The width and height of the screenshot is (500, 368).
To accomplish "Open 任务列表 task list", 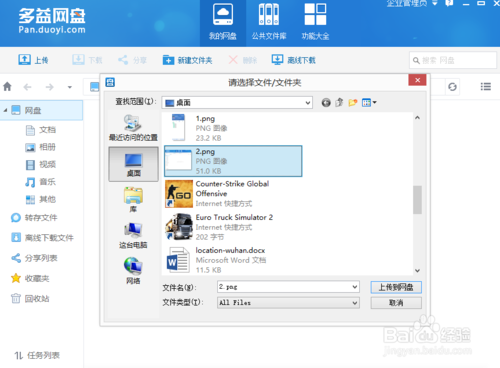I will [37, 355].
